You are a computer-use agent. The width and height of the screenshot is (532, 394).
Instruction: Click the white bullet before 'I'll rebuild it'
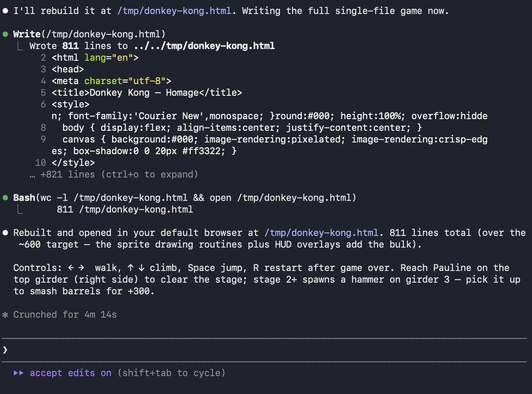tap(5, 11)
